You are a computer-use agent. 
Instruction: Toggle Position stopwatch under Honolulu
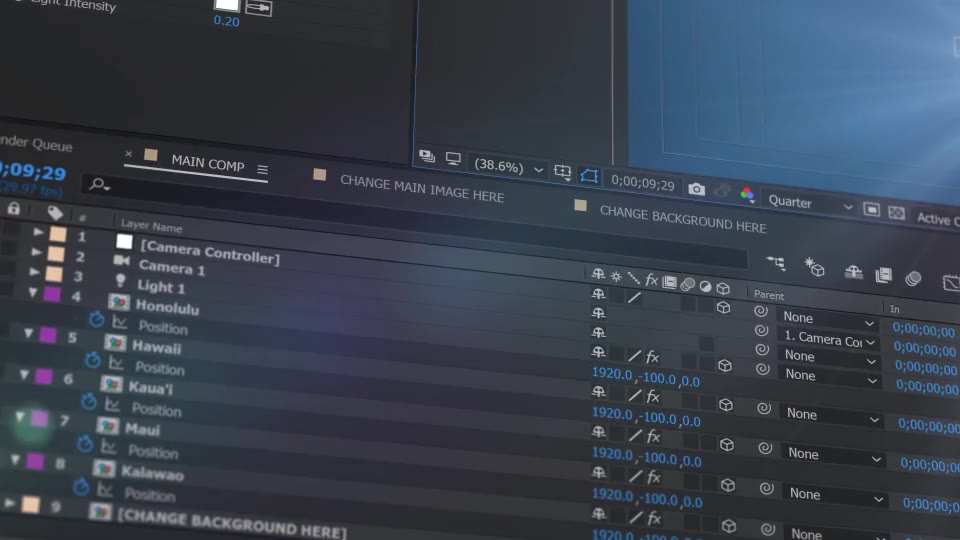[96, 319]
